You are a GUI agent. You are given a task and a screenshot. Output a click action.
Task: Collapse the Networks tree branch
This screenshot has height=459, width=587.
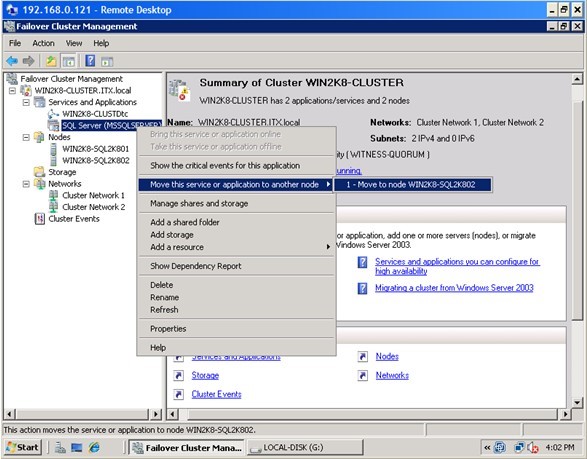point(26,184)
